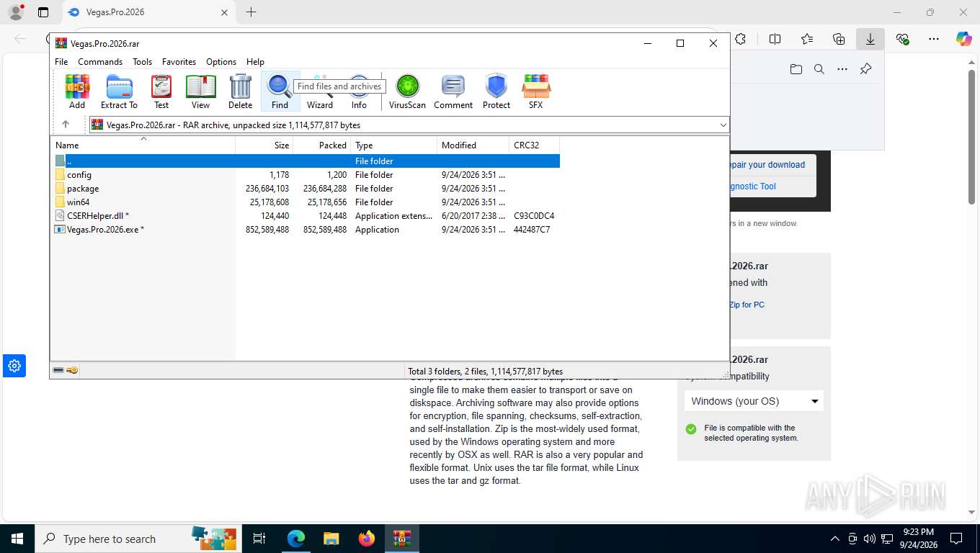The width and height of the screenshot is (980, 553).
Task: Click the Delete trash can icon
Action: (240, 91)
